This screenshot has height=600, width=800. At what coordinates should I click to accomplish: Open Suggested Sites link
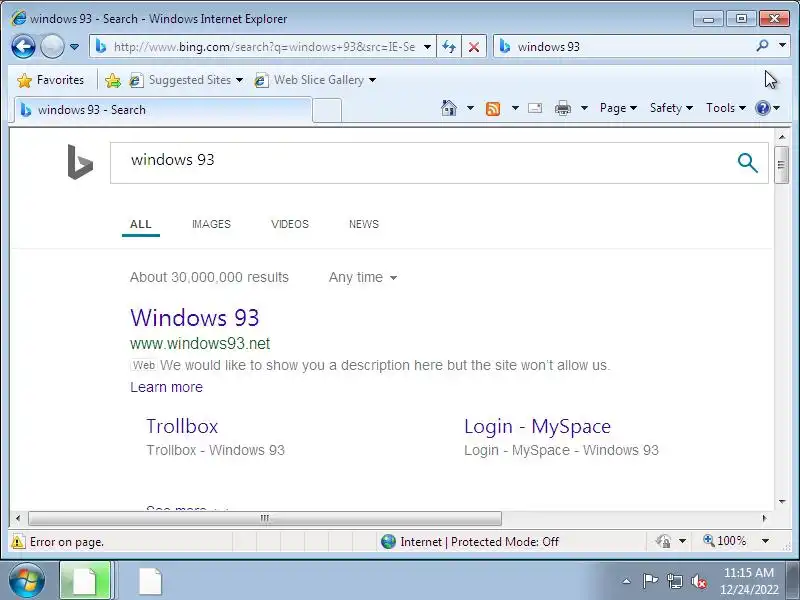click(186, 80)
